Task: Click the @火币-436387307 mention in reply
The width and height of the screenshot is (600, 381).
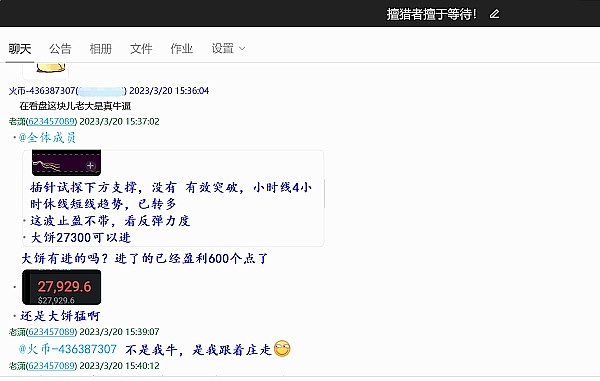Action: pos(68,349)
